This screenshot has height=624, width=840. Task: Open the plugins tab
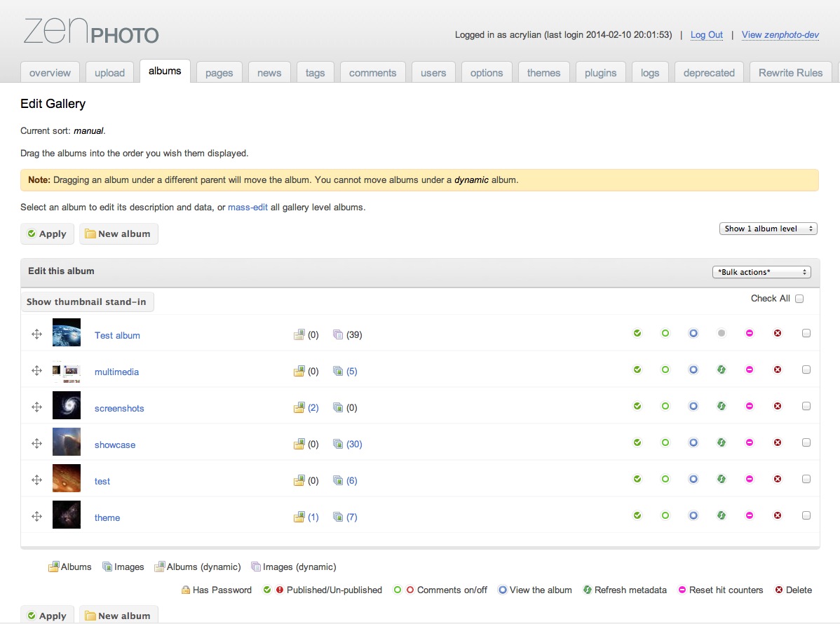coord(600,72)
